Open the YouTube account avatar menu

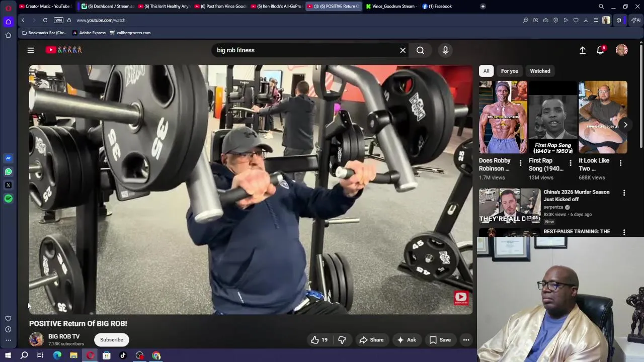[622, 50]
